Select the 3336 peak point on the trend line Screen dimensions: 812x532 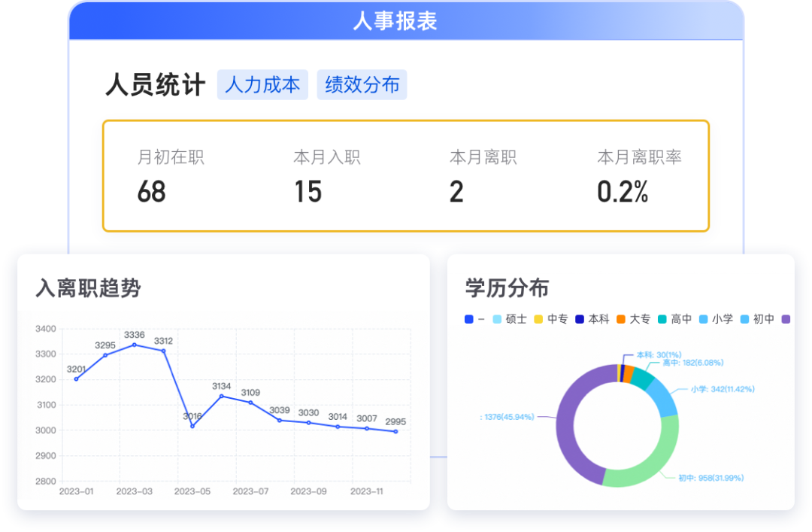click(x=134, y=345)
